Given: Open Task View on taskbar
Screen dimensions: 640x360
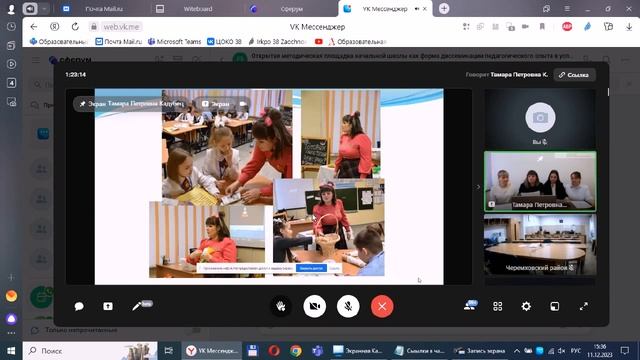Looking at the screenshot, I should click(x=168, y=351).
